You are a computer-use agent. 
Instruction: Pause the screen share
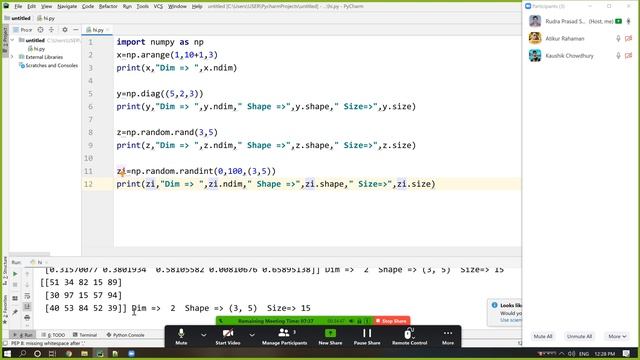click(367, 336)
